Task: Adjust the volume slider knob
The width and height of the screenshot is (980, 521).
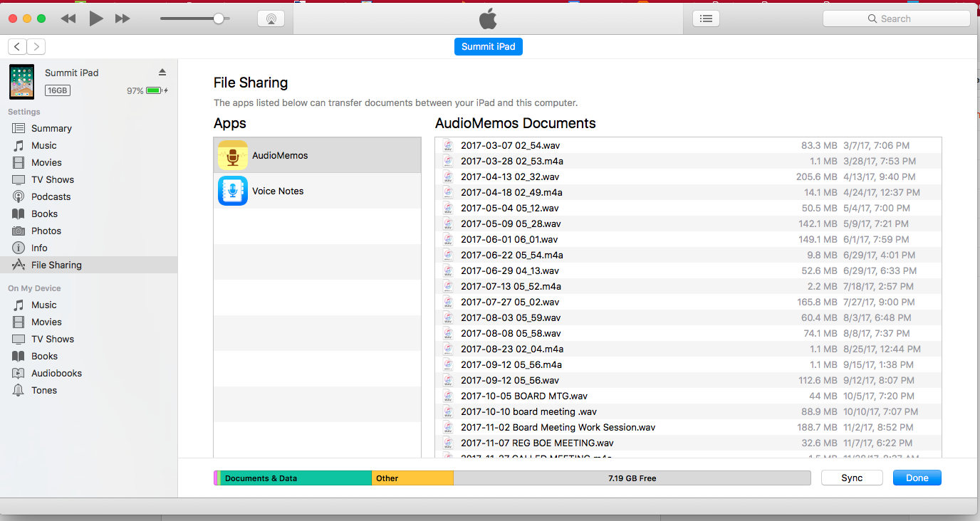Action: [x=219, y=19]
